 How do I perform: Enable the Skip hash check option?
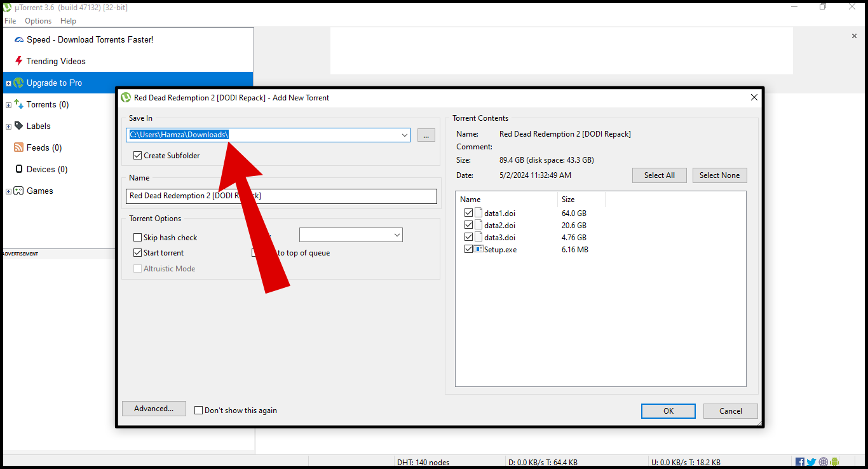pyautogui.click(x=138, y=238)
